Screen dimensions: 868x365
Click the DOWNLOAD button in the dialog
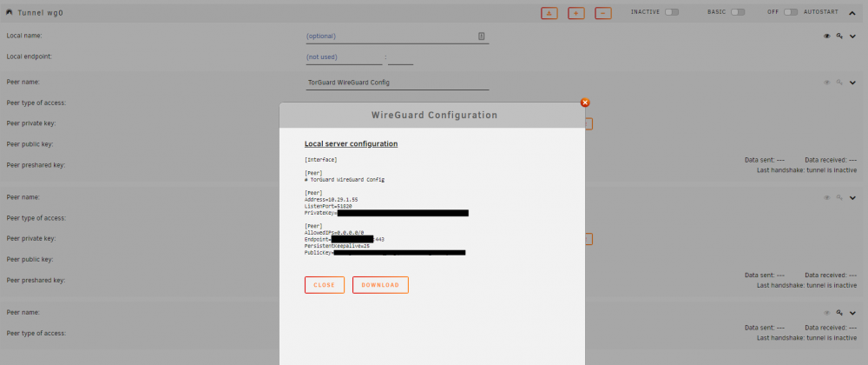coord(380,285)
